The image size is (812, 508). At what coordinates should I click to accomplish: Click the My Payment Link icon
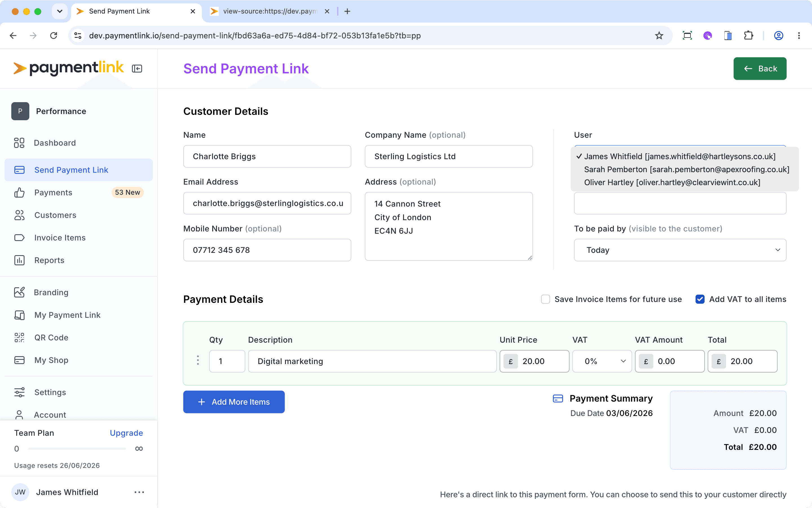point(19,315)
